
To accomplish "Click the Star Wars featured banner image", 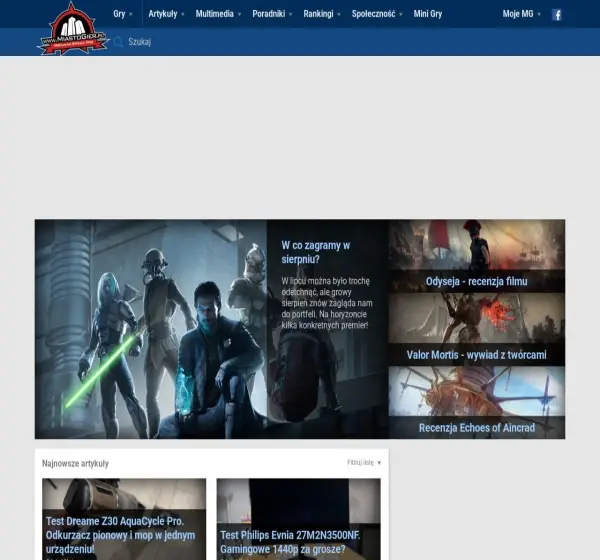I will click(151, 329).
